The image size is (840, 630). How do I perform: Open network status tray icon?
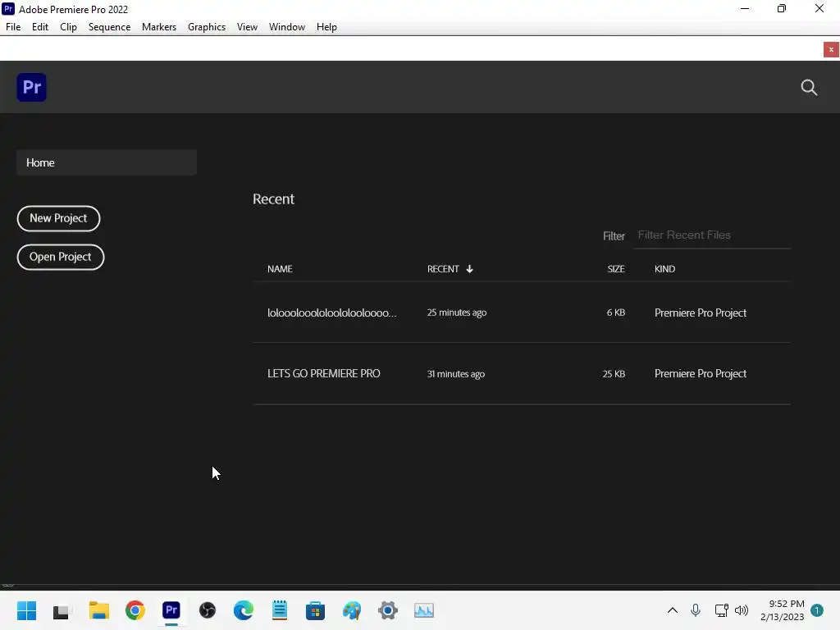tap(721, 610)
